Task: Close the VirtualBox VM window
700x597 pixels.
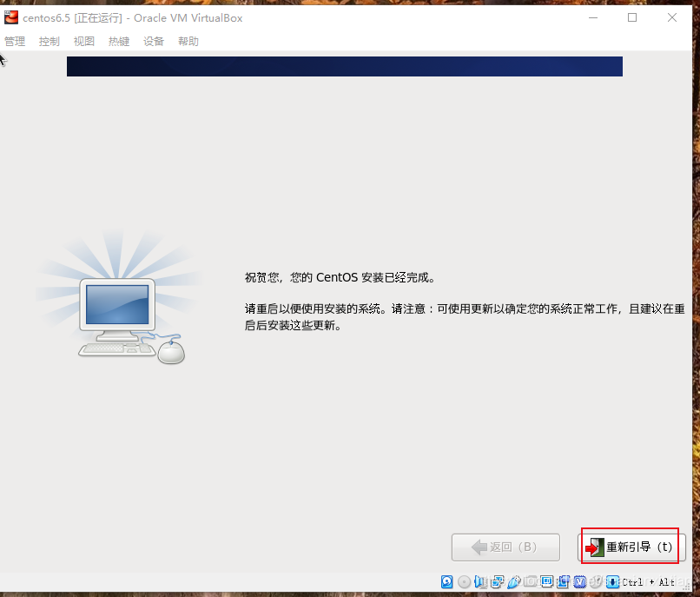Action: [672, 18]
